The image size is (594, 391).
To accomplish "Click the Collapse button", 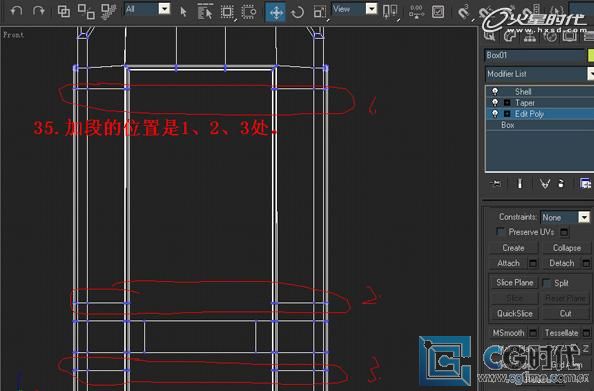I will [x=567, y=248].
